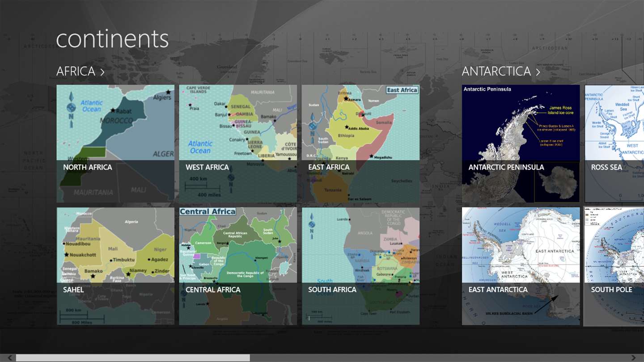Open the North Africa map tile
This screenshot has width=644, height=362.
[x=115, y=144]
